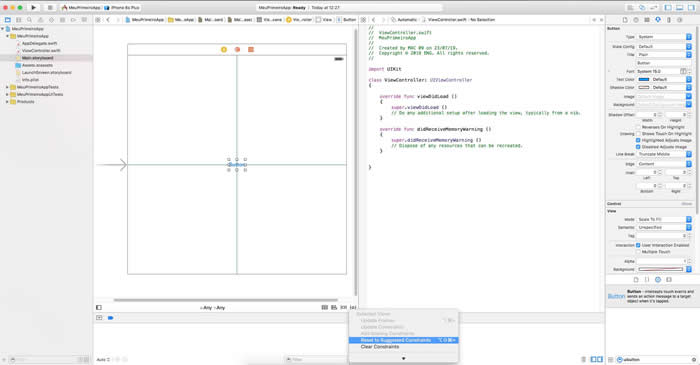Open the symbol navigator icon beside the folder icon

pos(18,20)
